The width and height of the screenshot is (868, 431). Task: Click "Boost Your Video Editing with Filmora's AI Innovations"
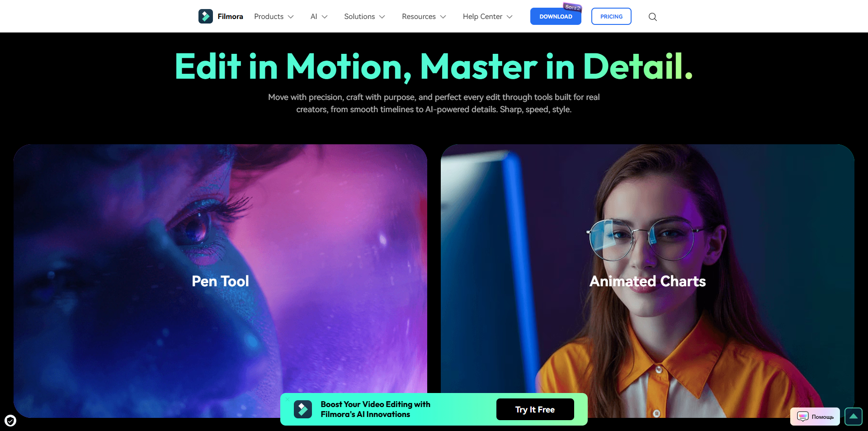pyautogui.click(x=375, y=409)
